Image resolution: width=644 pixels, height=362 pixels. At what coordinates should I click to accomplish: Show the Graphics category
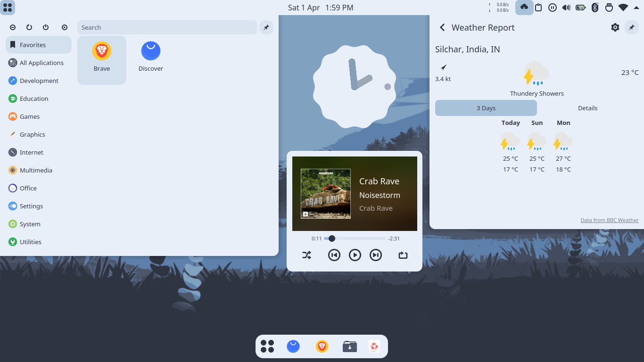(39, 134)
